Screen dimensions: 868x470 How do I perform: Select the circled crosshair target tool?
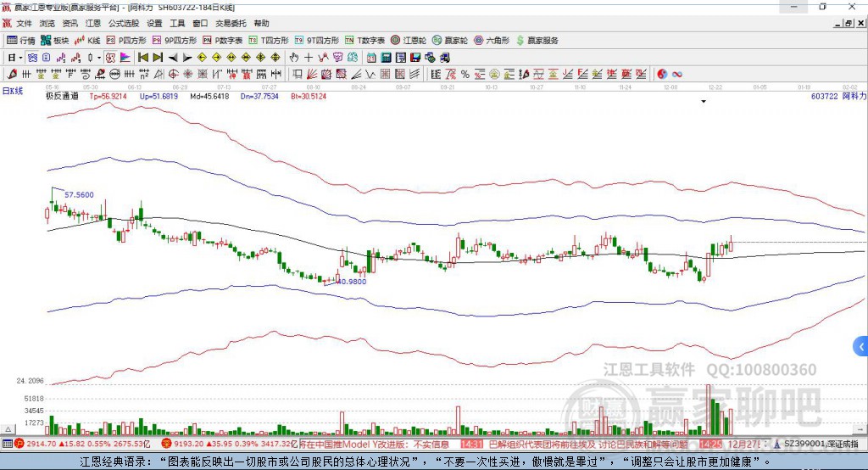click(x=173, y=74)
